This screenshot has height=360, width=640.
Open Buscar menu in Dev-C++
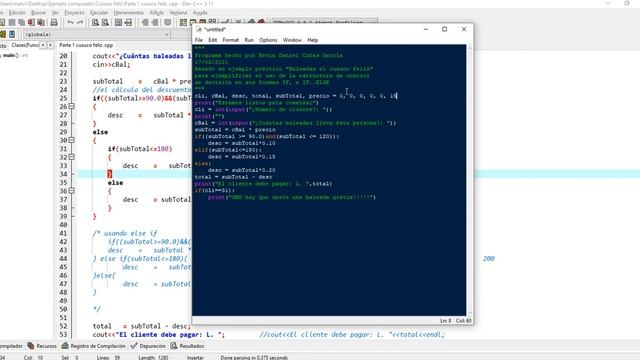coord(38,13)
